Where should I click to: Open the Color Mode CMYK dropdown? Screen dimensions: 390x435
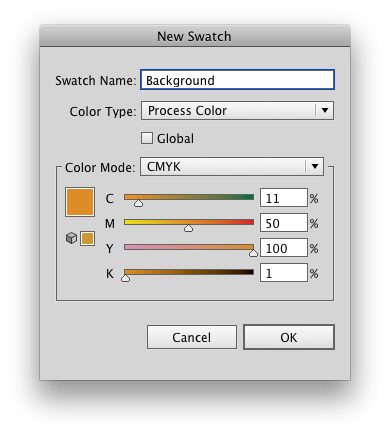tap(232, 166)
